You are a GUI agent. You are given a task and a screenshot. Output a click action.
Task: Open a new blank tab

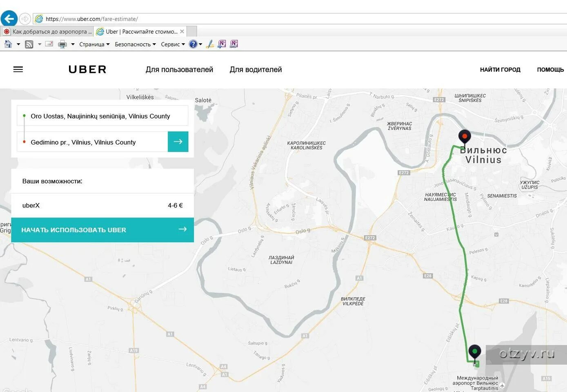(192, 31)
